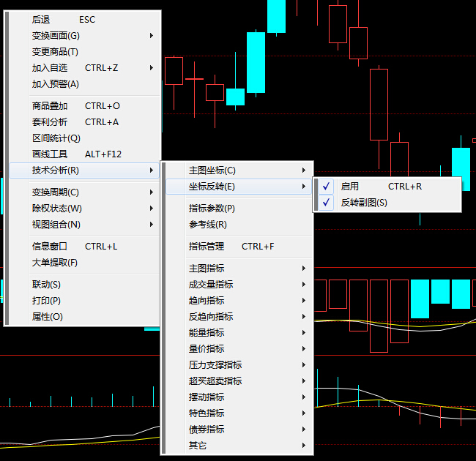Expand the 主图坐标(C) submenu arrow

[303, 170]
